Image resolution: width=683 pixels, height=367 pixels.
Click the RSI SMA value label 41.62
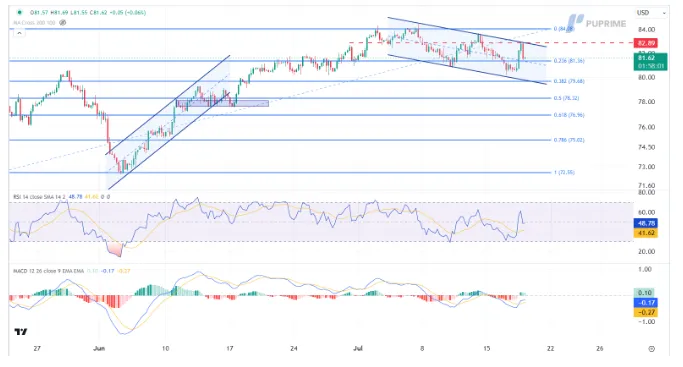(646, 233)
